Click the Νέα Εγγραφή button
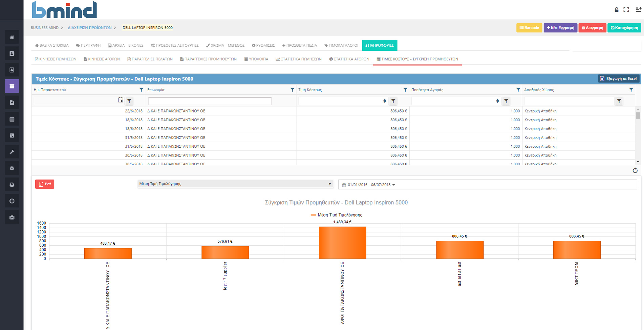 (560, 28)
